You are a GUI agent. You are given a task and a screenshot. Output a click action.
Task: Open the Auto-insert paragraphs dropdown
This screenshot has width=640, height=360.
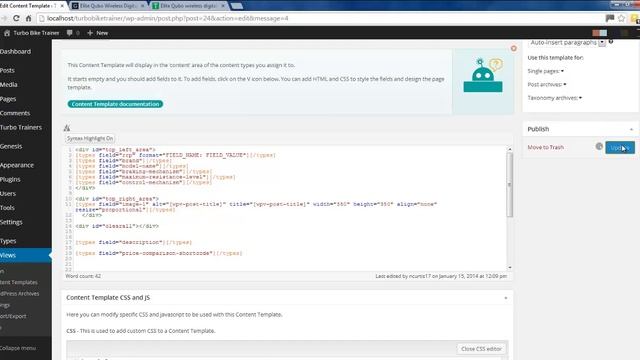click(602, 43)
